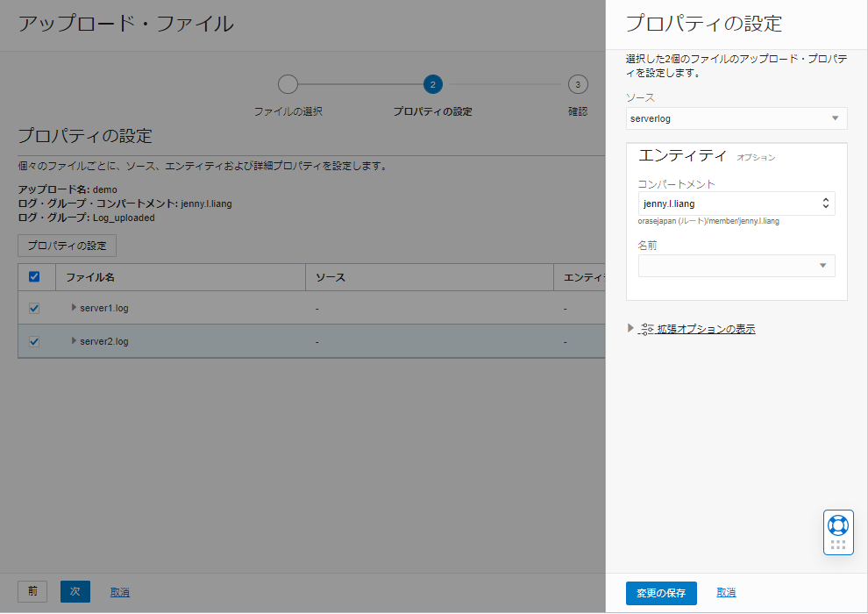Click the 次 button at bottom
The image size is (868, 614).
point(75,591)
